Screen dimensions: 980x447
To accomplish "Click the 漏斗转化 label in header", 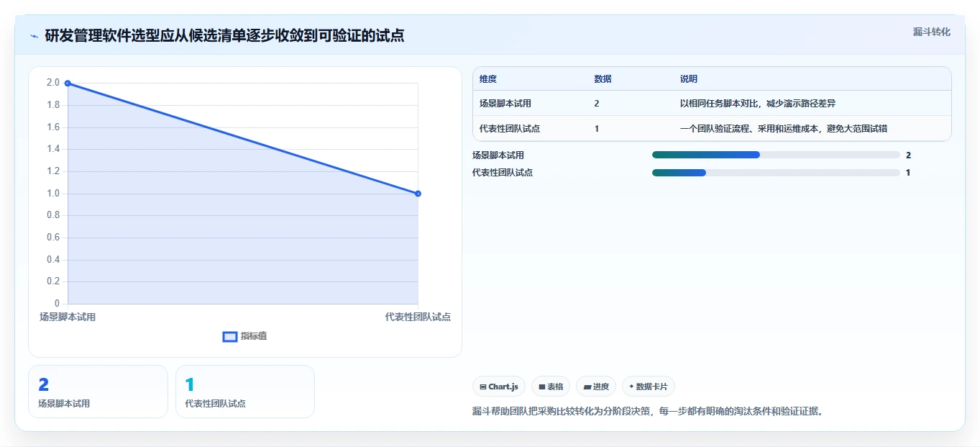I will tap(932, 32).
